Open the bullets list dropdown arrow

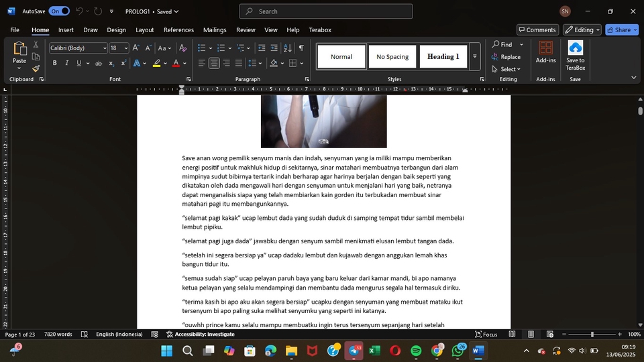pyautogui.click(x=210, y=48)
